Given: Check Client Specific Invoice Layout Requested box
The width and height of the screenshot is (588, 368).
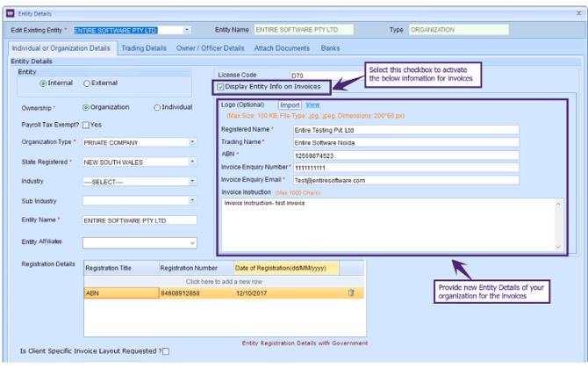Looking at the screenshot, I should click(x=166, y=351).
